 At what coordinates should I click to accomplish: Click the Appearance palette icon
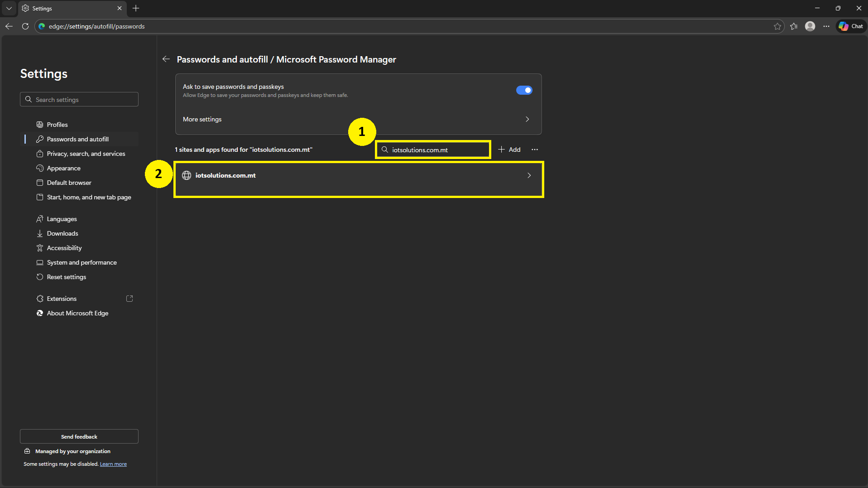coord(40,168)
